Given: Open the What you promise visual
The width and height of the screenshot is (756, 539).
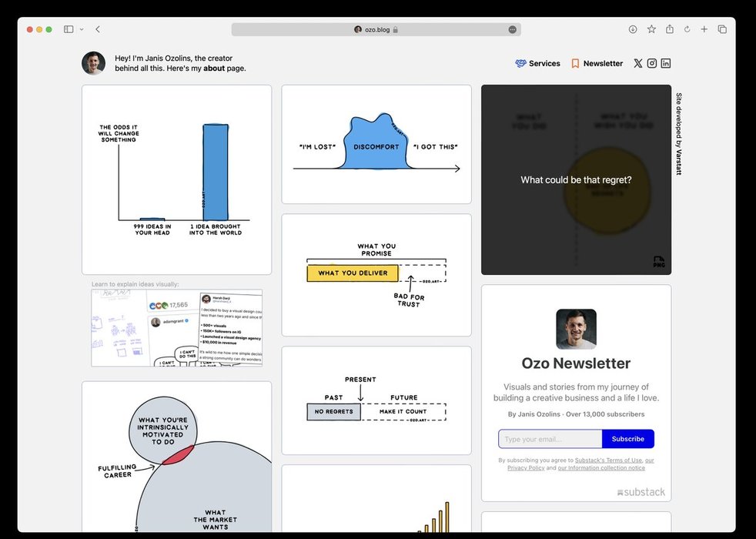Looking at the screenshot, I should pos(376,275).
